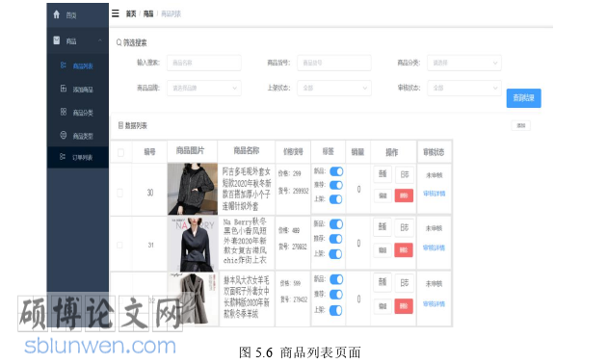Click 首页 in the breadcrumb

(x=131, y=13)
